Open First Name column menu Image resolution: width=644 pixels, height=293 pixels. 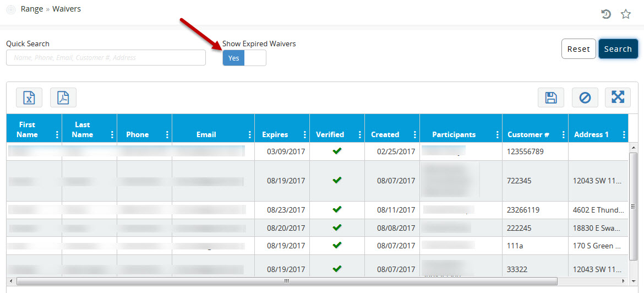click(x=57, y=135)
